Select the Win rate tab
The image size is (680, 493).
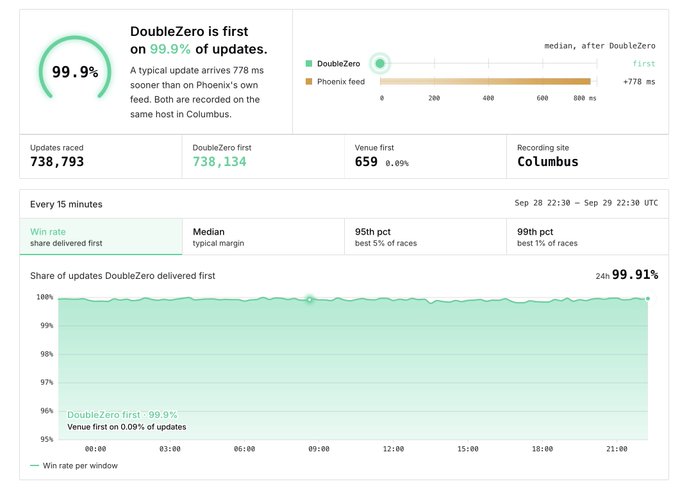tap(101, 237)
